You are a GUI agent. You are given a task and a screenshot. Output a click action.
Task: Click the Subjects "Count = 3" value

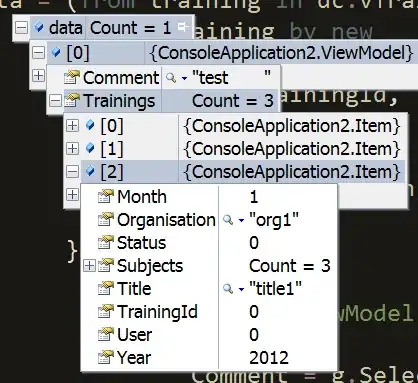[290, 266]
